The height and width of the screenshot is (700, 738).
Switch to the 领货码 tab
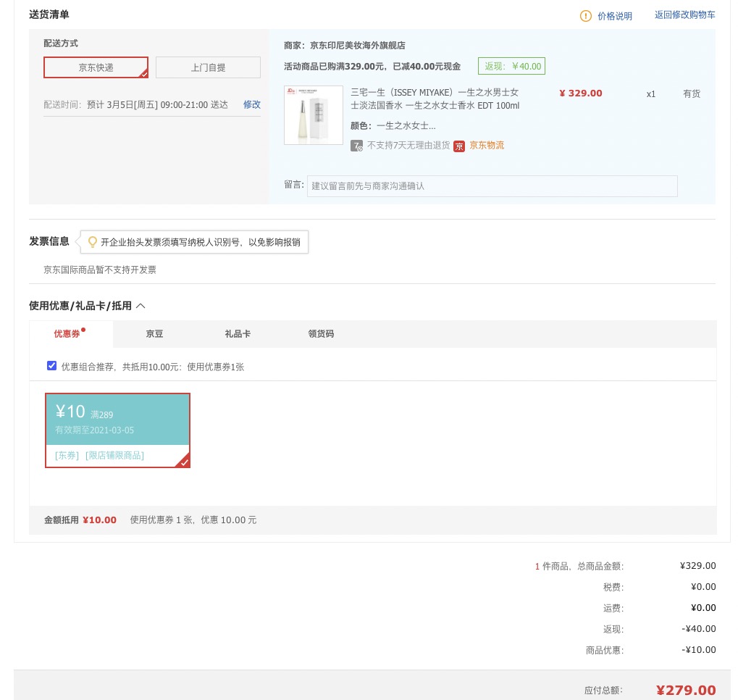click(321, 334)
